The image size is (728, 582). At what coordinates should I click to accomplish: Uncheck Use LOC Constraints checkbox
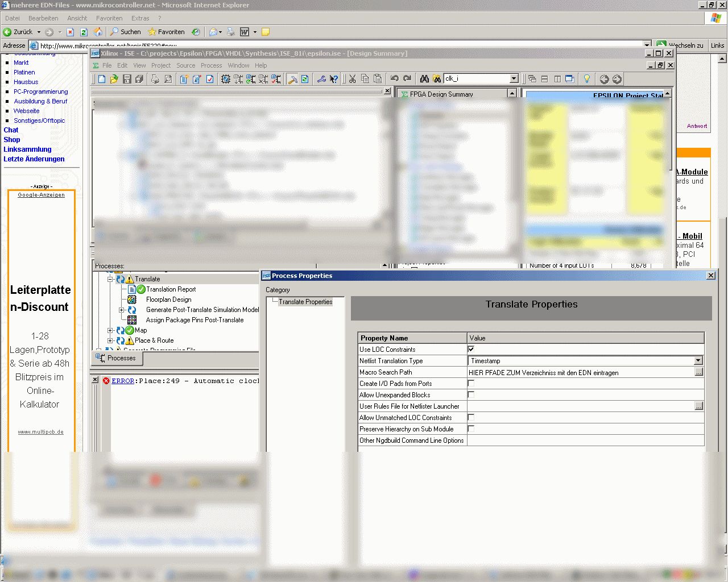point(471,349)
